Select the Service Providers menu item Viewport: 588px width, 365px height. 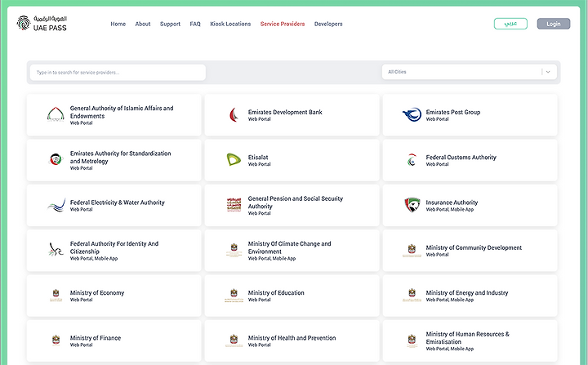pyautogui.click(x=283, y=24)
